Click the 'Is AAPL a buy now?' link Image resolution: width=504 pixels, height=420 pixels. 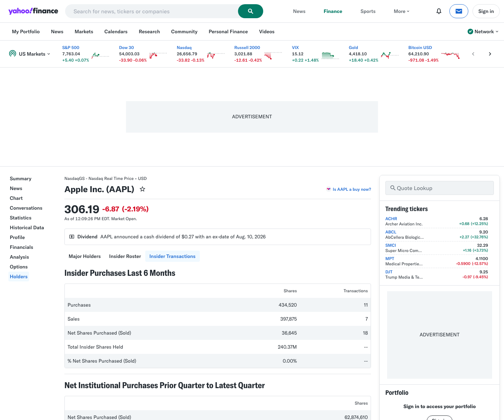pos(349,189)
